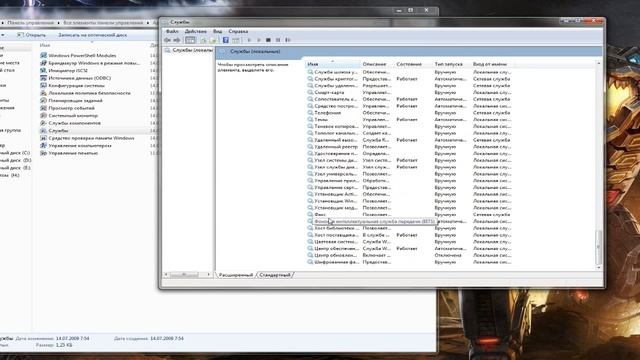
Task: Open the Справка menu in Services
Action: [238, 31]
